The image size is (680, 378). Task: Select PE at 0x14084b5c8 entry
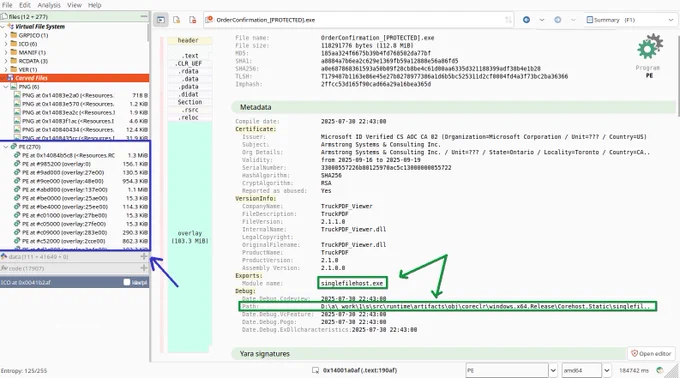pos(80,155)
